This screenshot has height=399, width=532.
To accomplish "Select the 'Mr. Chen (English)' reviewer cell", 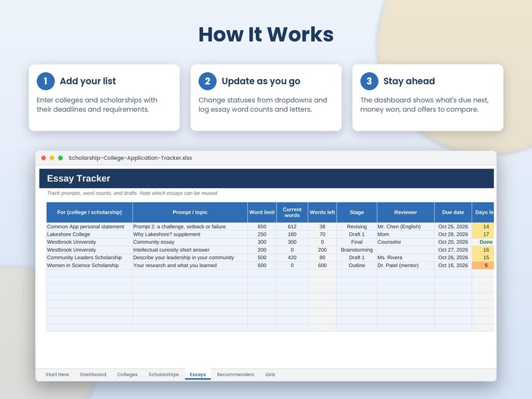I will coord(405,226).
